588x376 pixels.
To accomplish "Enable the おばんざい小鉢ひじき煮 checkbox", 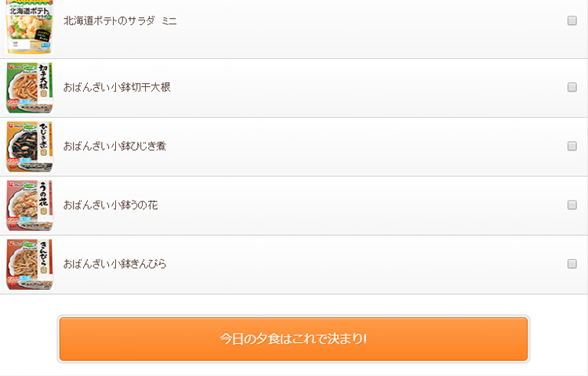I will point(572,146).
